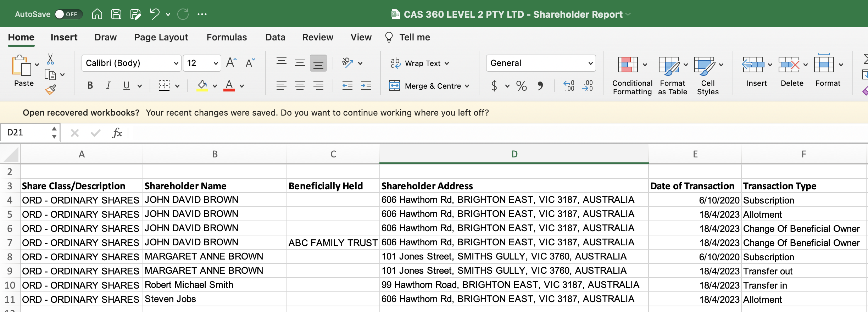Switch to the Formulas tab

227,37
